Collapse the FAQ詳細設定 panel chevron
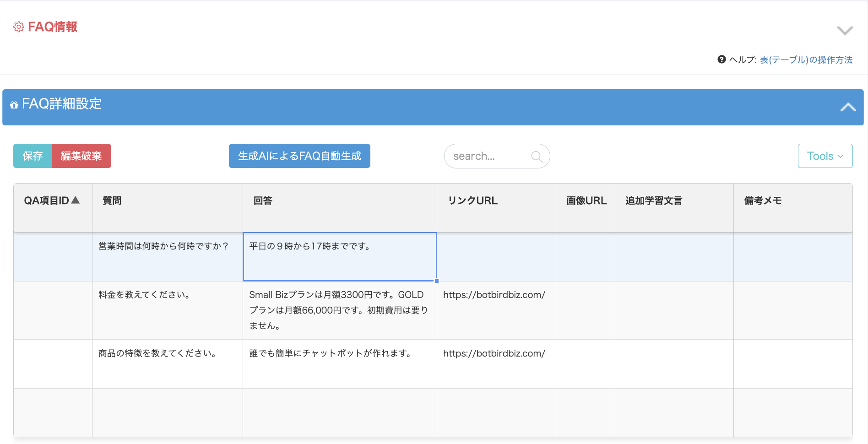This screenshot has width=868, height=444. point(848,107)
